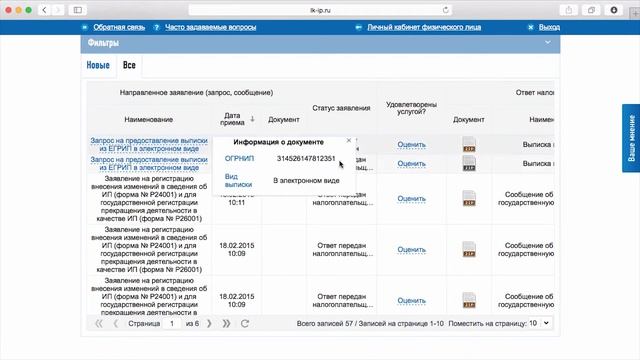Open the Ваше мнение side tab
The width and height of the screenshot is (640, 360).
pos(631,138)
